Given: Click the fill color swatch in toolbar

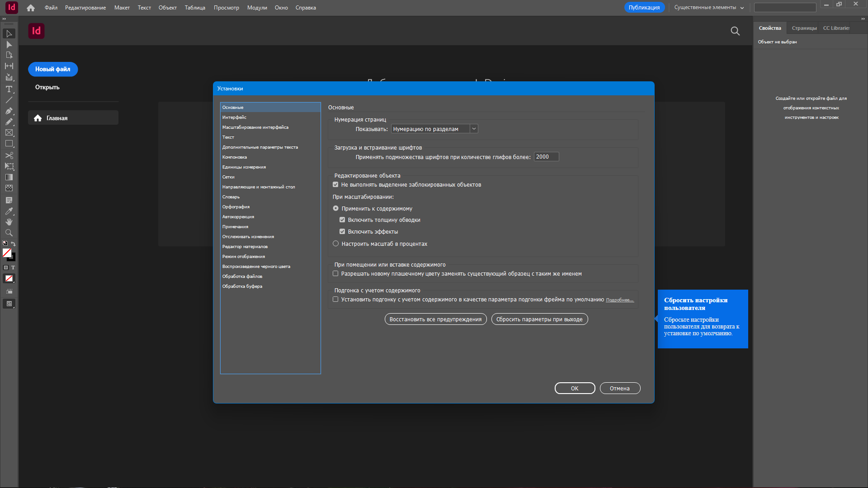Looking at the screenshot, I should pyautogui.click(x=7, y=253).
